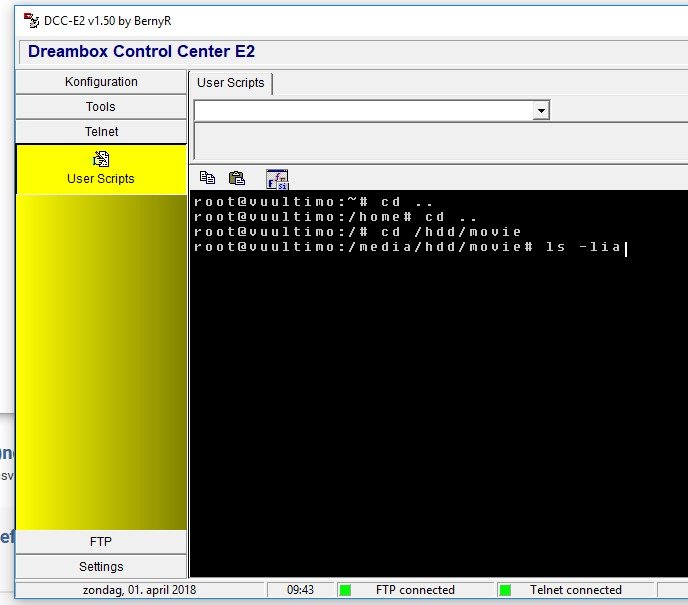The image size is (688, 605).
Task: Open the Telnet section
Action: click(101, 132)
